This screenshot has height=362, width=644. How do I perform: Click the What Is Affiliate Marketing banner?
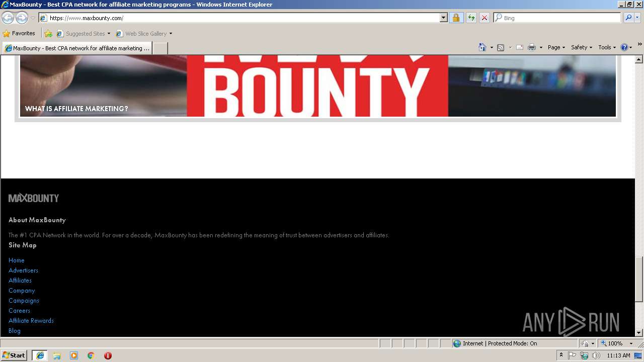(318, 86)
